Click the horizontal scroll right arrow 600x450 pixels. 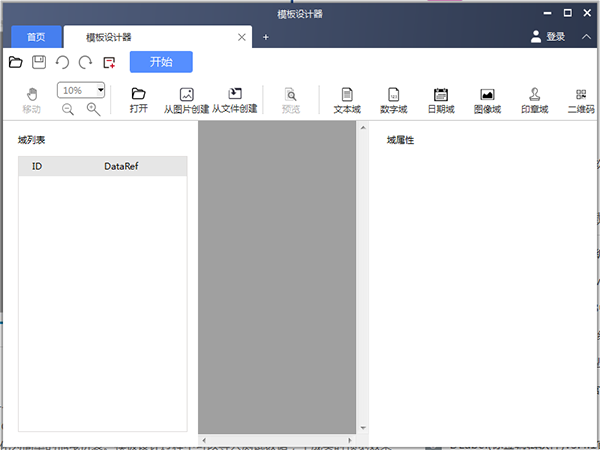[x=349, y=440]
